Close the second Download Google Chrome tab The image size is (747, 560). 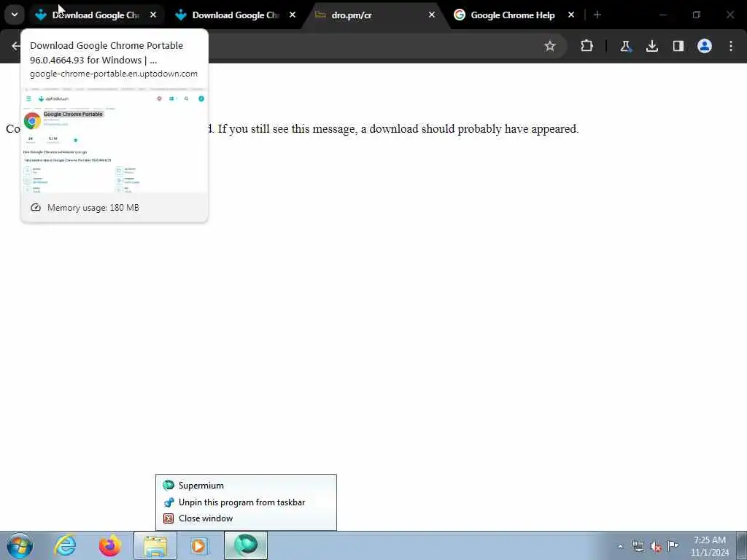(x=293, y=15)
